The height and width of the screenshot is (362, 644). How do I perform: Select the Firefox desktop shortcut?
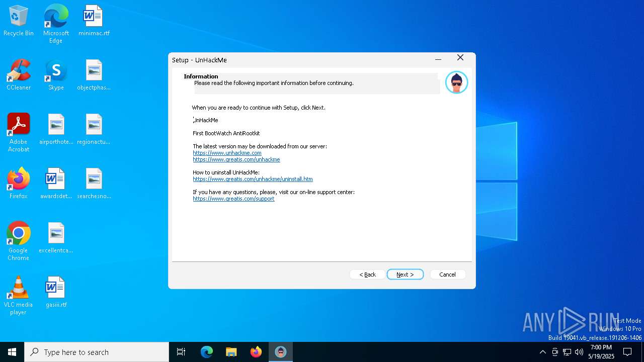click(x=19, y=184)
